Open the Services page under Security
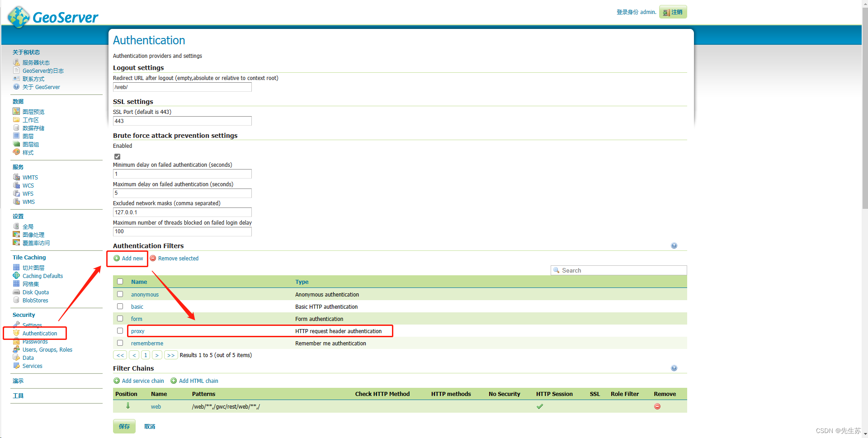 (32, 366)
